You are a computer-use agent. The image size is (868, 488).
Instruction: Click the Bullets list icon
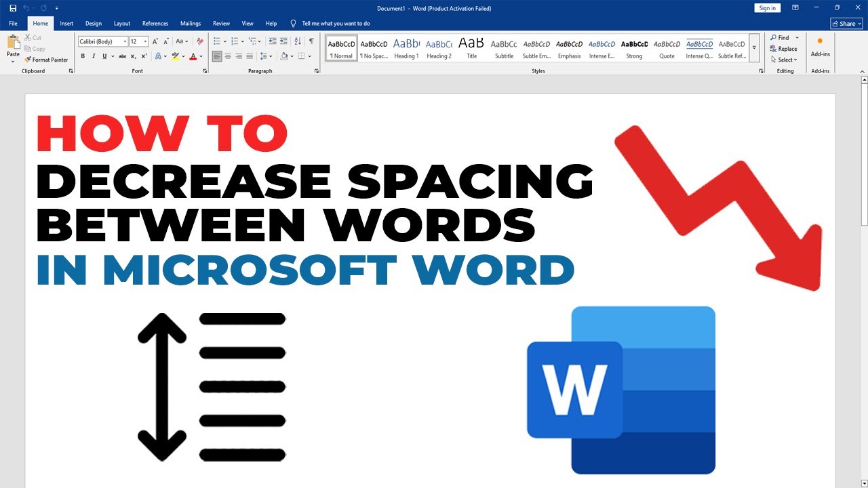(216, 41)
